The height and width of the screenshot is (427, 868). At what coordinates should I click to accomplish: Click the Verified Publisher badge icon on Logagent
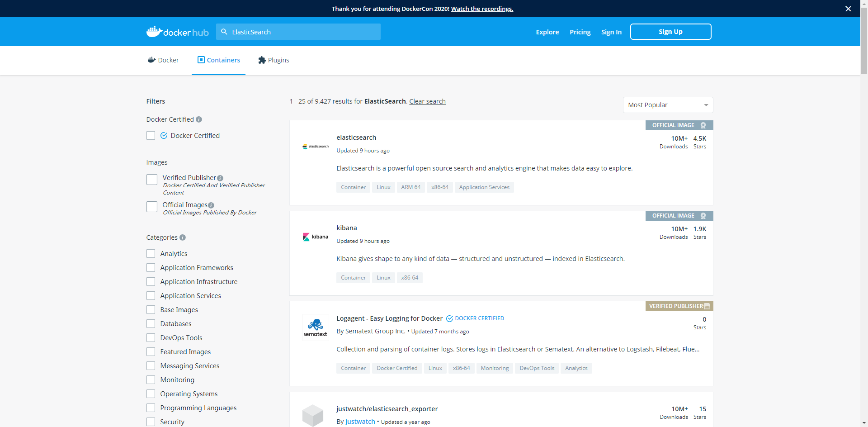pos(707,306)
